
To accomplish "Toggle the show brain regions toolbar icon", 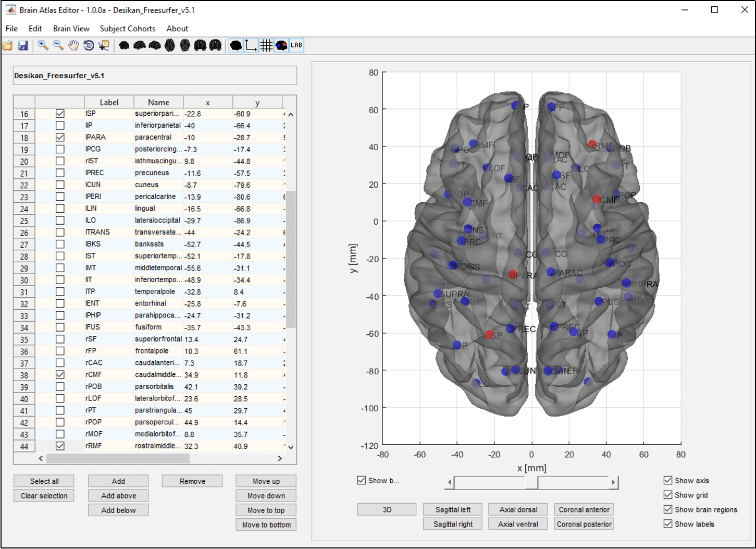I will tap(281, 46).
